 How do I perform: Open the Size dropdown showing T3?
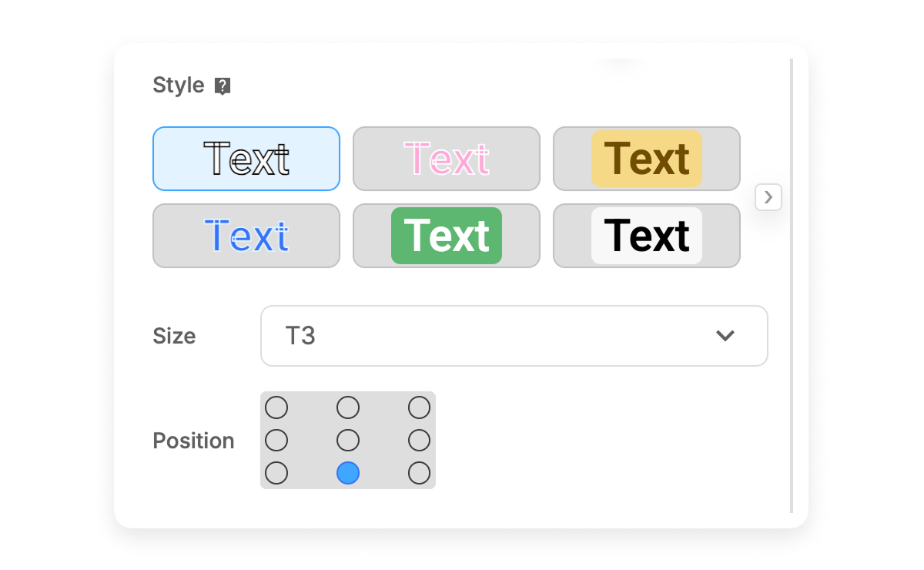pos(514,336)
